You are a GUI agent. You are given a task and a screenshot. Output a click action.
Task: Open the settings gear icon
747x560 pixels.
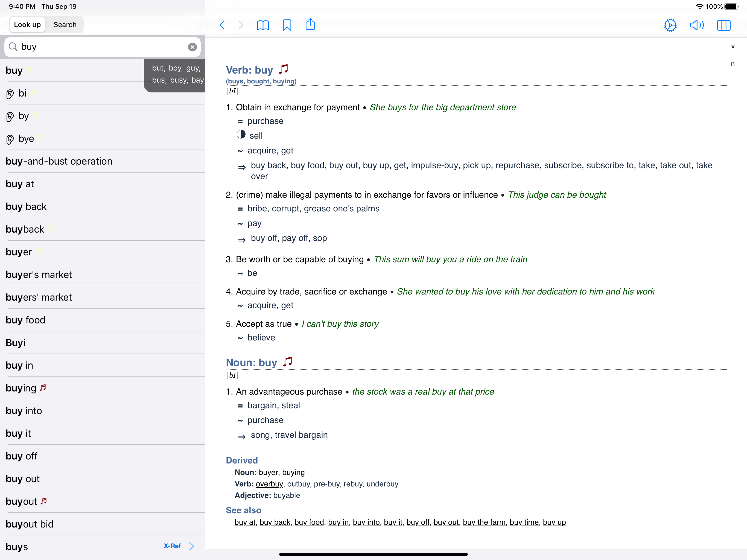click(x=670, y=25)
